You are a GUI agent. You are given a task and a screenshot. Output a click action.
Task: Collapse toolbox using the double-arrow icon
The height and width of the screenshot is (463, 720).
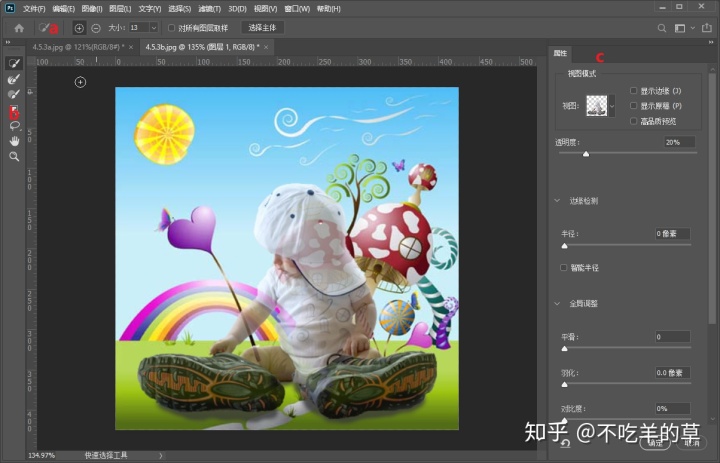8,42
